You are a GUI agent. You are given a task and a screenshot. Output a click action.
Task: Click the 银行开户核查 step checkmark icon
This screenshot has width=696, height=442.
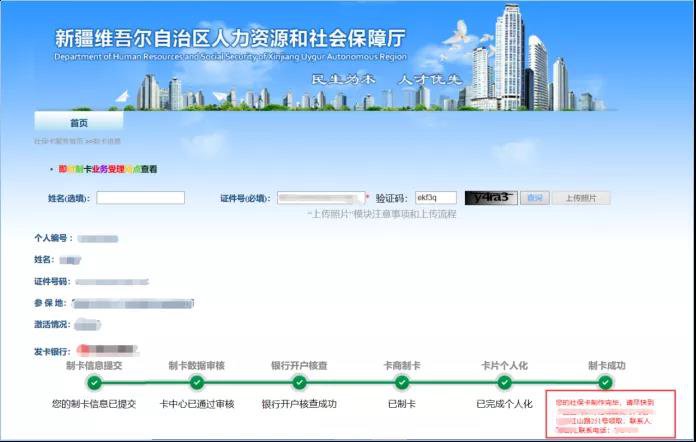tap(299, 382)
